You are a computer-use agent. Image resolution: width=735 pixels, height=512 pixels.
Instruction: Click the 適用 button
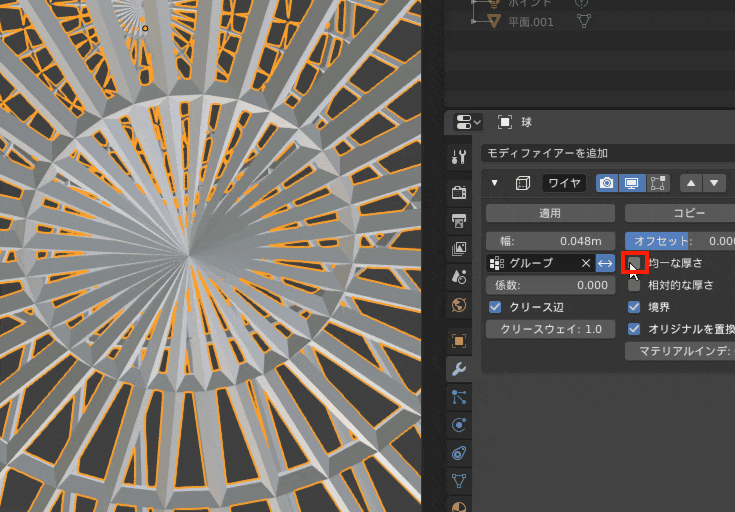pos(549,213)
